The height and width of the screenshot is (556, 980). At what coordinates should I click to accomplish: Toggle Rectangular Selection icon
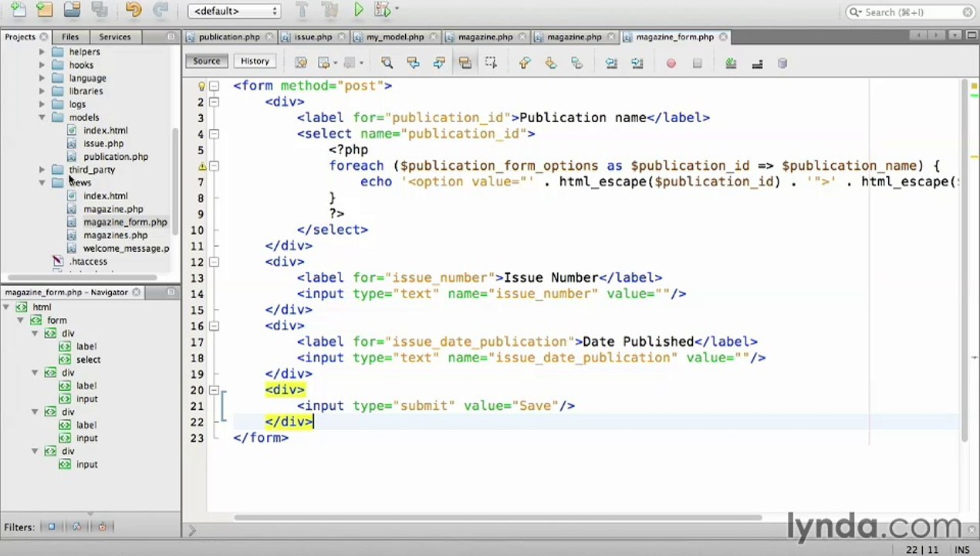491,63
